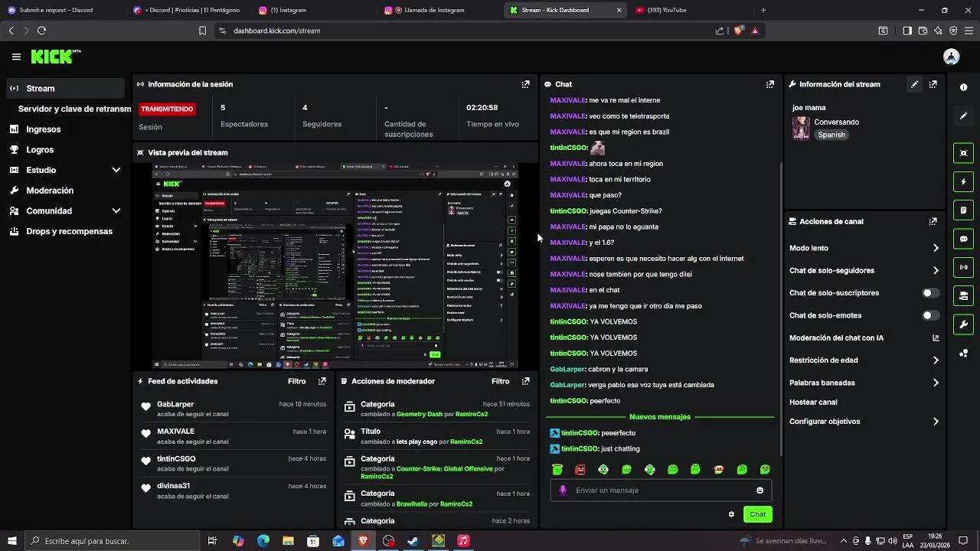Toggle the document widget icon in rail
Viewport: 980px width, 551px height.
963,210
